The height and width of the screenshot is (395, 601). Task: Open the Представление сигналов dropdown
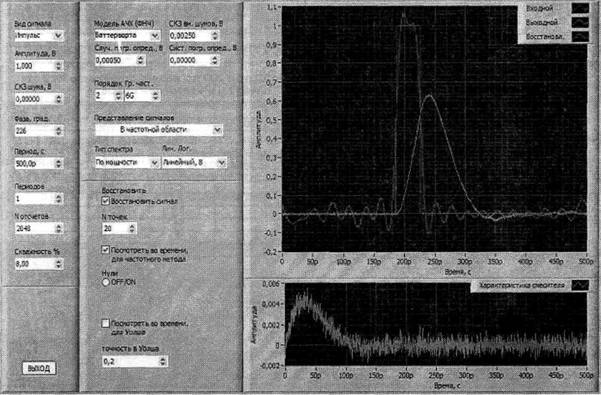(x=159, y=130)
